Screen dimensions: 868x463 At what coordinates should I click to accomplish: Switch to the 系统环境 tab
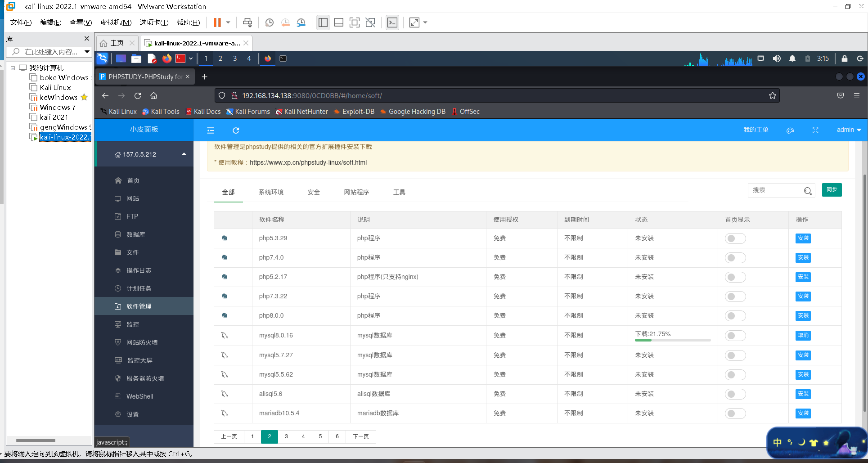271,192
